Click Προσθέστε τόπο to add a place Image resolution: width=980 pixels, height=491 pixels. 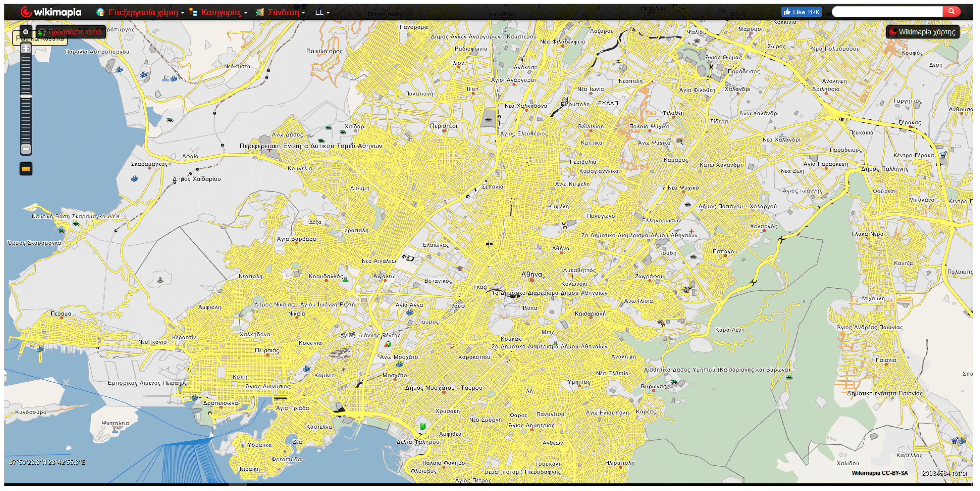71,32
